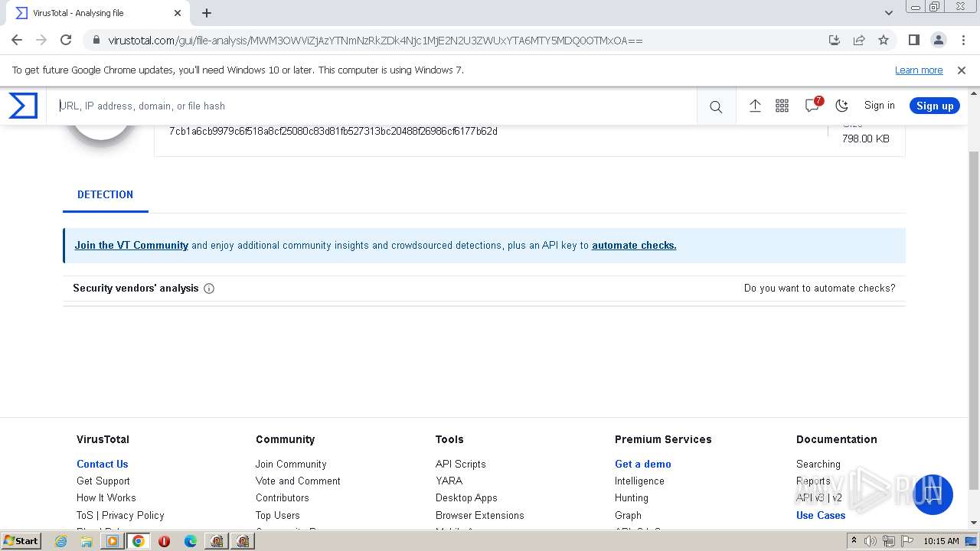Reload the page
Image resolution: width=980 pixels, height=551 pixels.
pyautogui.click(x=66, y=40)
